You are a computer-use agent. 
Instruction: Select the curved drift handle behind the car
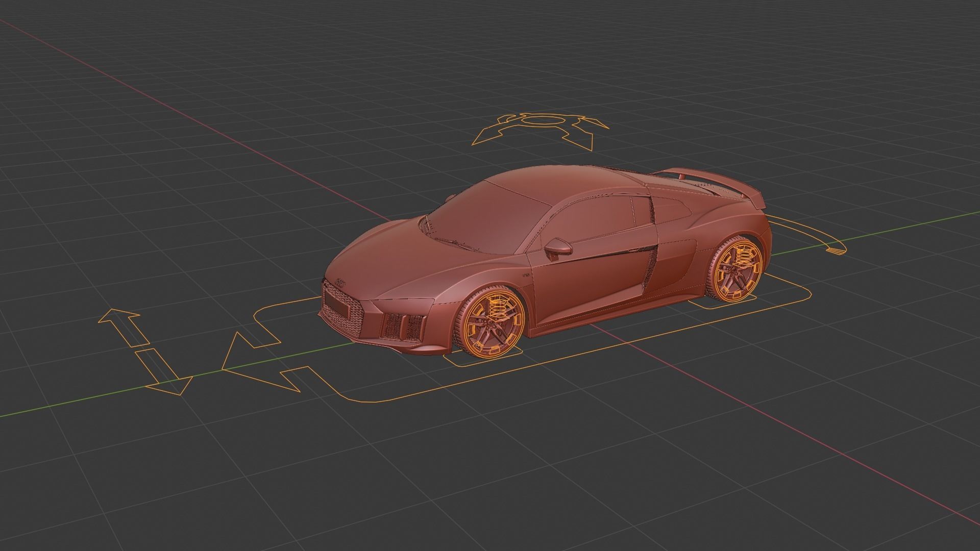tap(807, 235)
